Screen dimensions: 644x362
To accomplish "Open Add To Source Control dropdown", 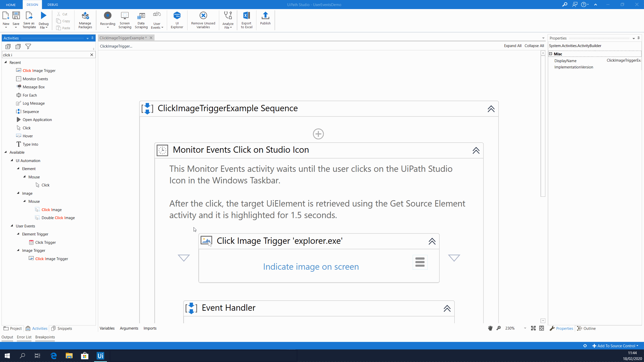I will [x=615, y=346].
